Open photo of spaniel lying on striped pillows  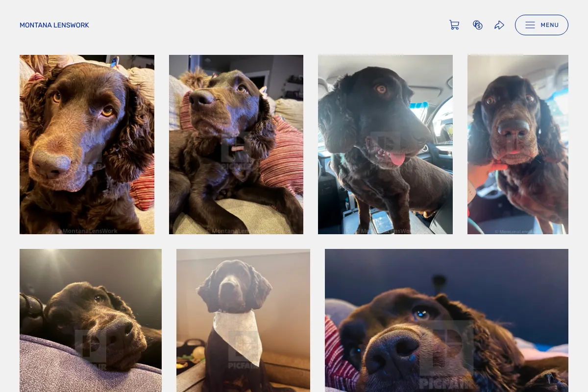click(x=236, y=145)
